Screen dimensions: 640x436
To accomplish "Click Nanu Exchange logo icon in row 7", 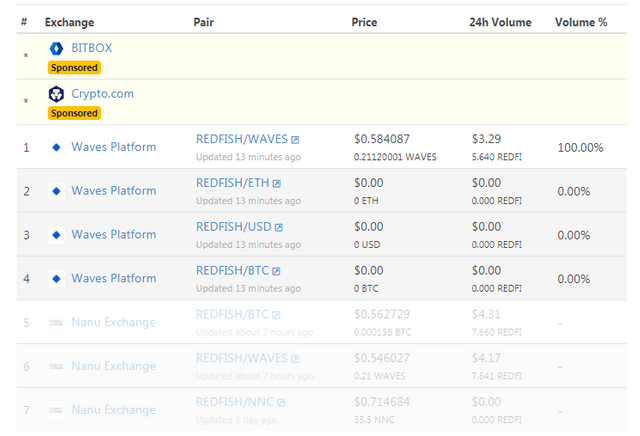I will 56,410.
